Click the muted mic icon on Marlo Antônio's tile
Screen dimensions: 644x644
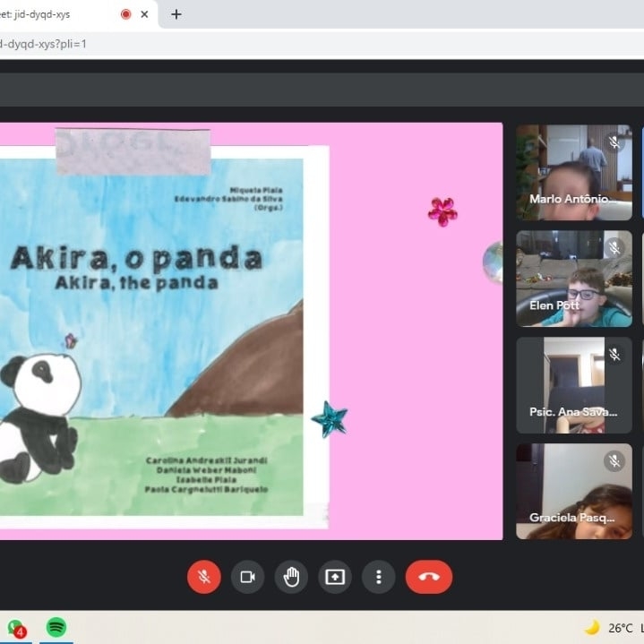coord(614,142)
